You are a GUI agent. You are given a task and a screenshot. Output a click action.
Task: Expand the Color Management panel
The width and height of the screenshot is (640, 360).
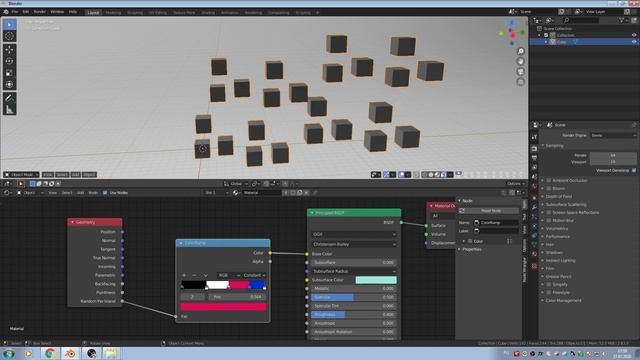pos(563,300)
